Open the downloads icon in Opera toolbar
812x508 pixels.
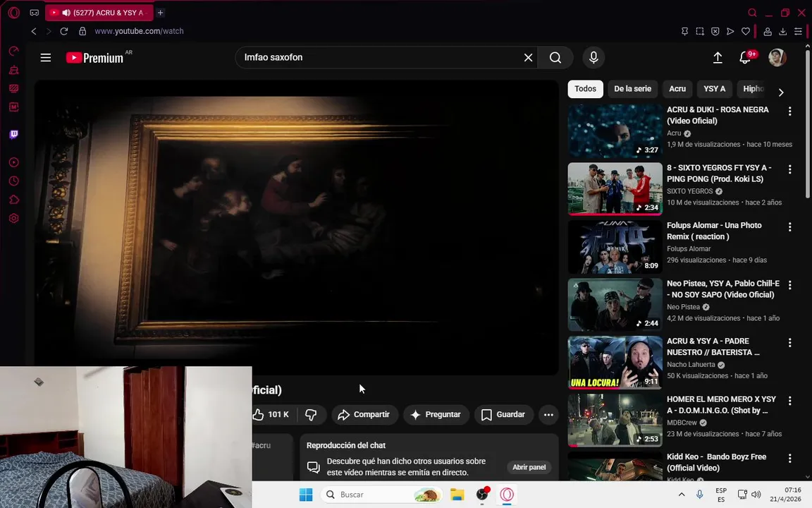(782, 31)
